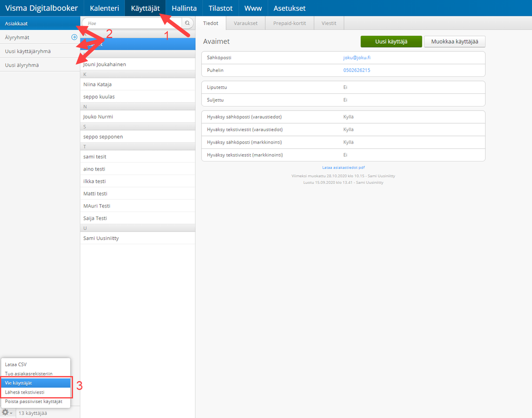Click the search magnifier icon

(x=187, y=23)
